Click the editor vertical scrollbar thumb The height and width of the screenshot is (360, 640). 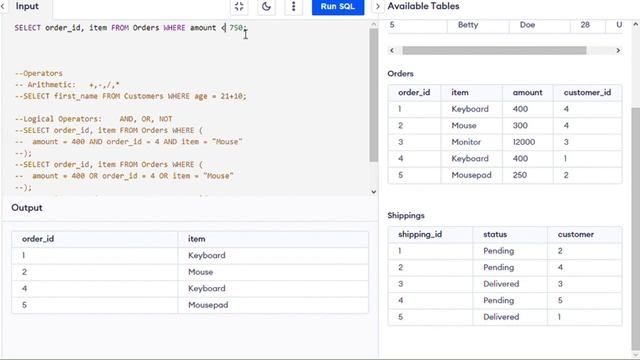[x=373, y=95]
